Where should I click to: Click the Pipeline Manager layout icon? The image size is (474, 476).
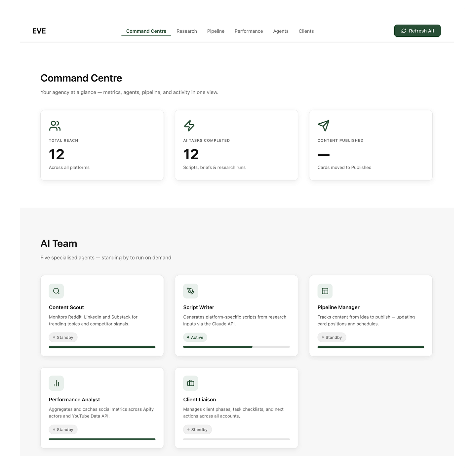coord(325,291)
